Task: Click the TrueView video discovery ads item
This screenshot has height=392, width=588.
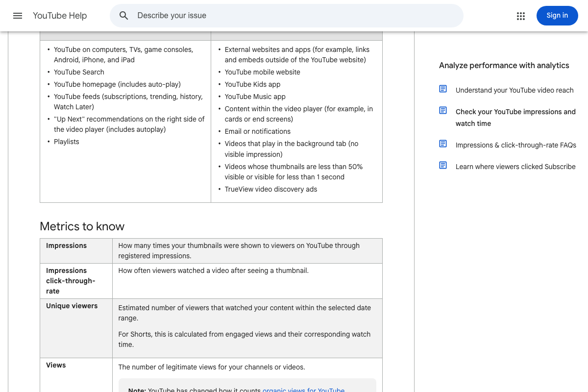Action: point(270,189)
